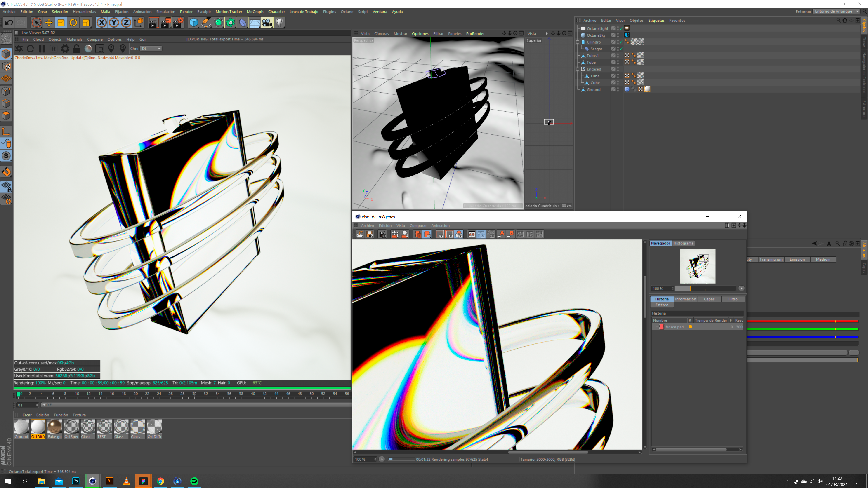Open the MoGraph menu
This screenshot has height=488, width=868.
[x=255, y=12]
